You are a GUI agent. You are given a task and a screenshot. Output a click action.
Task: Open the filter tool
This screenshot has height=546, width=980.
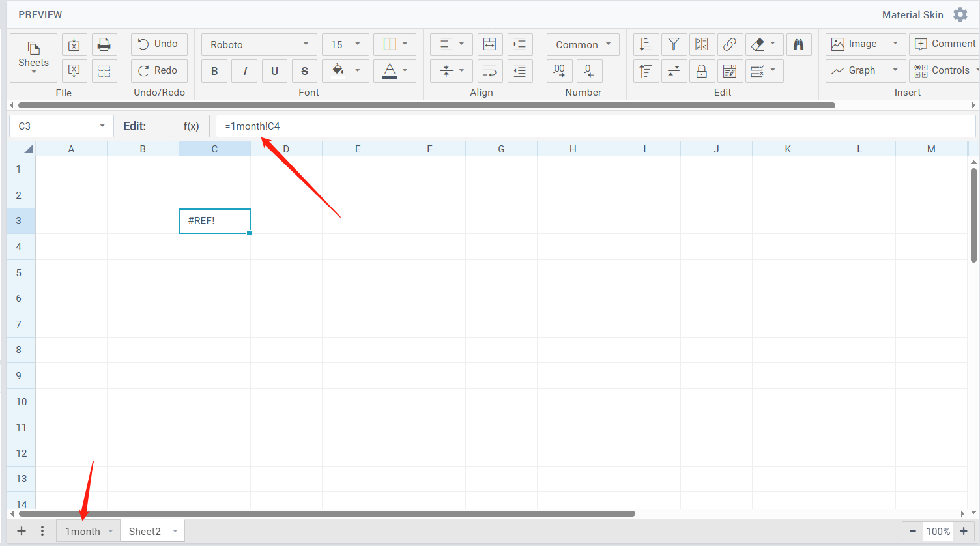(674, 44)
